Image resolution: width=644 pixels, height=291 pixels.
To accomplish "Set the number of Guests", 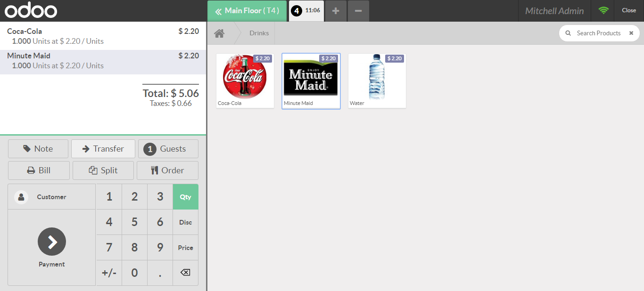I will (168, 149).
